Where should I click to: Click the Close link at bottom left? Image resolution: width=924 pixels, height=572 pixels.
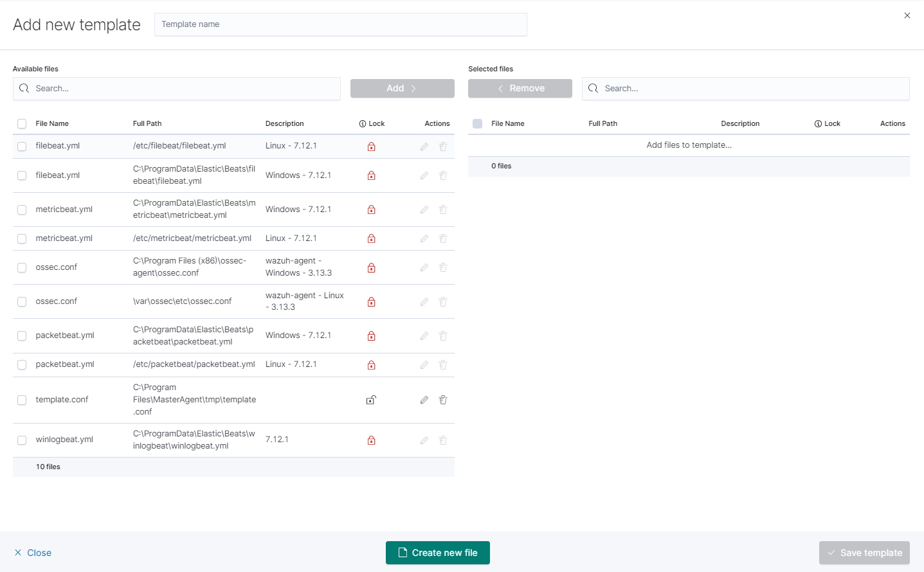click(33, 553)
